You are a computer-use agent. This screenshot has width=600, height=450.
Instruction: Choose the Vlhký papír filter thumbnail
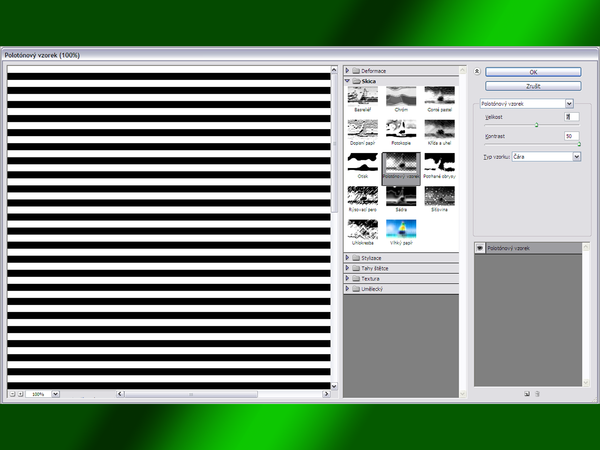(401, 231)
